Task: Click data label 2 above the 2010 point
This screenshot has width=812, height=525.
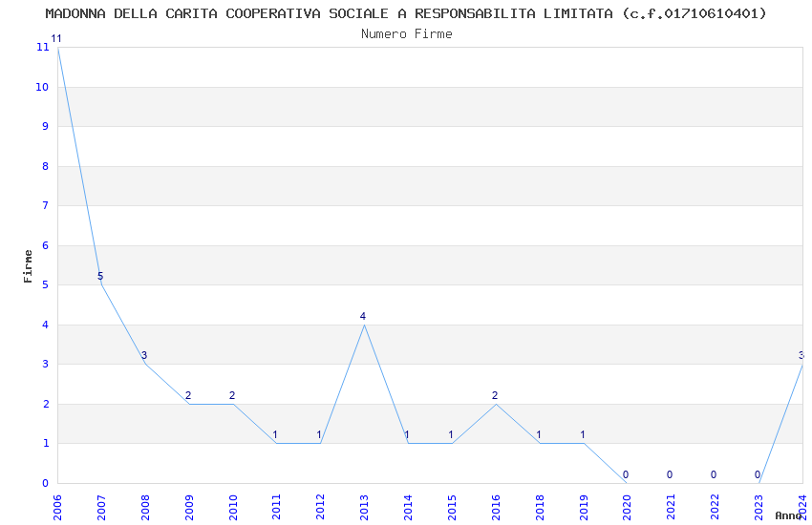Action: tap(232, 395)
